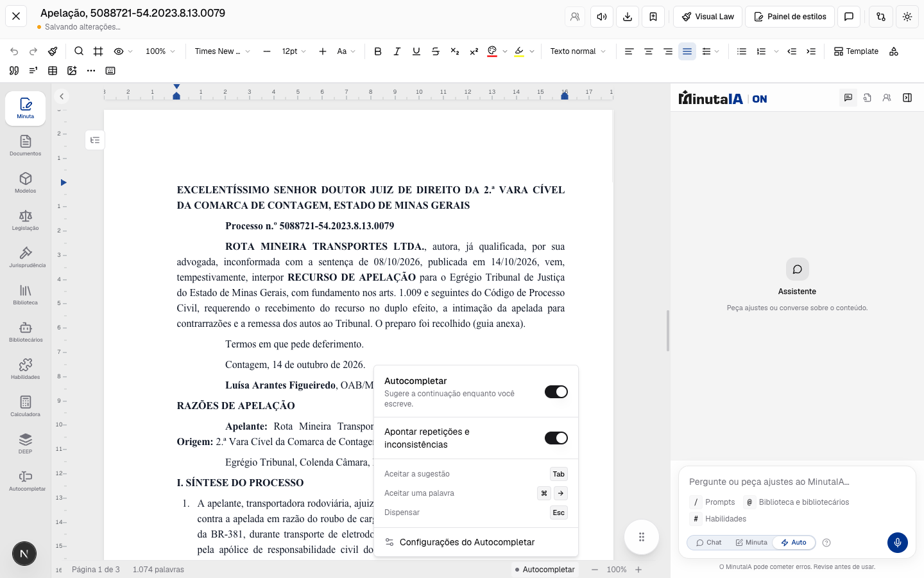Select the Chat mode option
924x578 pixels.
tap(708, 543)
